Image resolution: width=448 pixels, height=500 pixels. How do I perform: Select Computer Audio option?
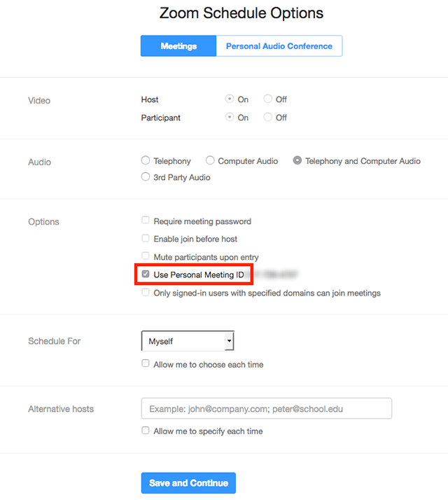[x=210, y=160]
